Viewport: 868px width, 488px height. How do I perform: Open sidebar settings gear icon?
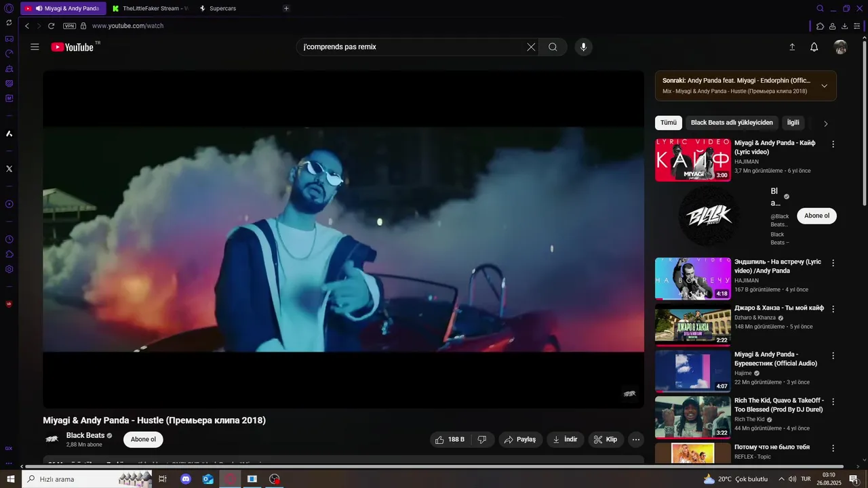coord(9,269)
